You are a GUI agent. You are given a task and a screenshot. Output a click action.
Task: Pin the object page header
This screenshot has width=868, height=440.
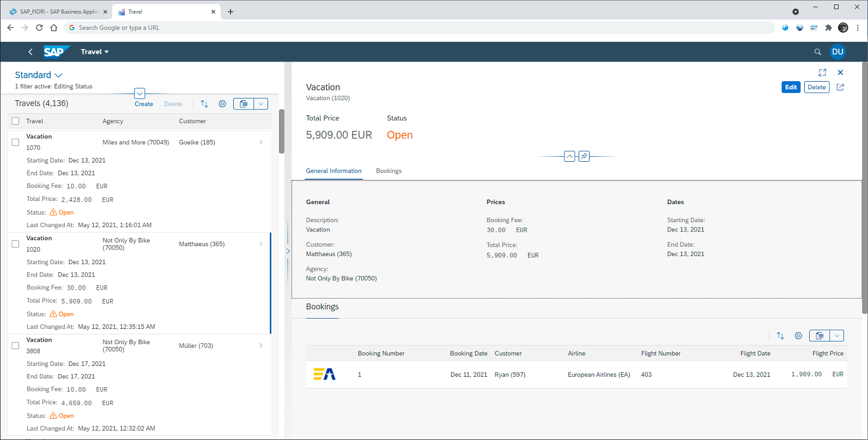point(584,156)
